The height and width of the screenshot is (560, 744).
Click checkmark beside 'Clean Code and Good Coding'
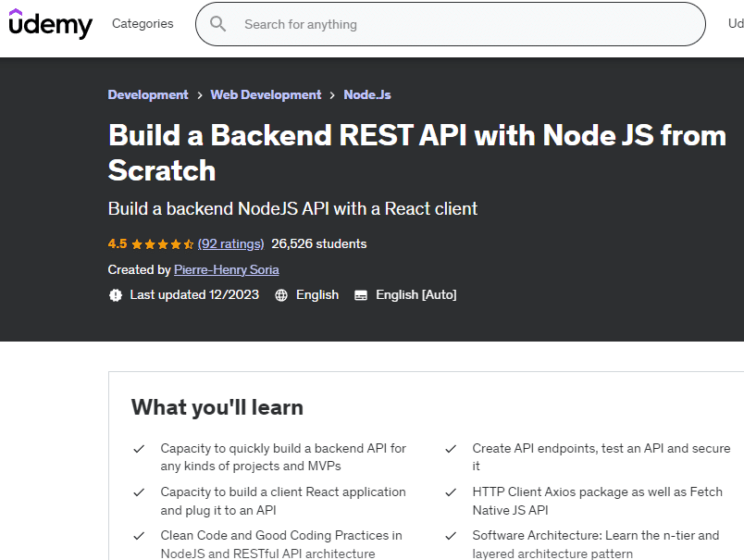(x=139, y=536)
